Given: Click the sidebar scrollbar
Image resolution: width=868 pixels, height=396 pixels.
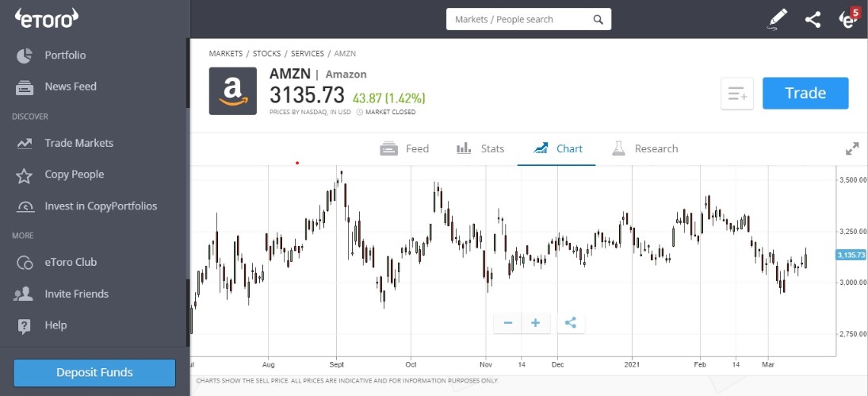Looking at the screenshot, I should (188, 72).
